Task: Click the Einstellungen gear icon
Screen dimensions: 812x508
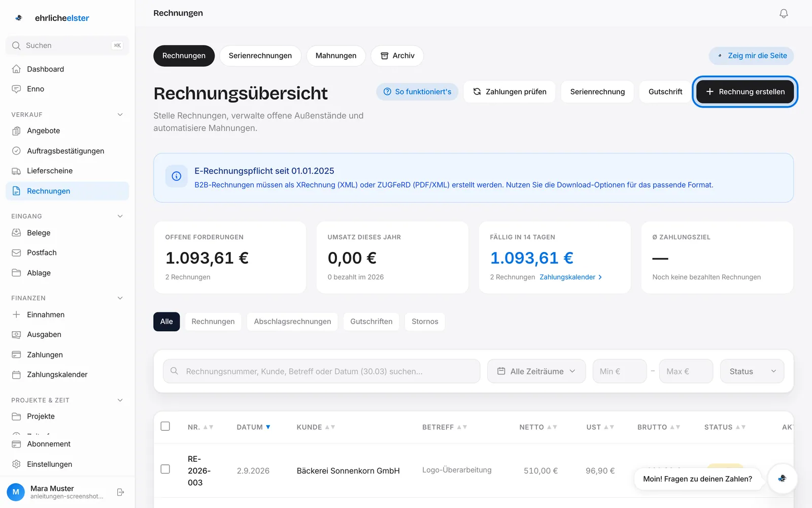Action: (16, 464)
